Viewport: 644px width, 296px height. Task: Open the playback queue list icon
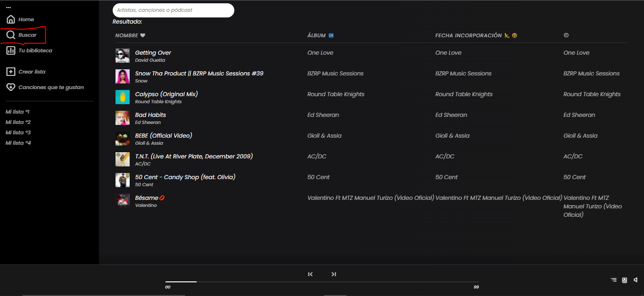click(613, 280)
